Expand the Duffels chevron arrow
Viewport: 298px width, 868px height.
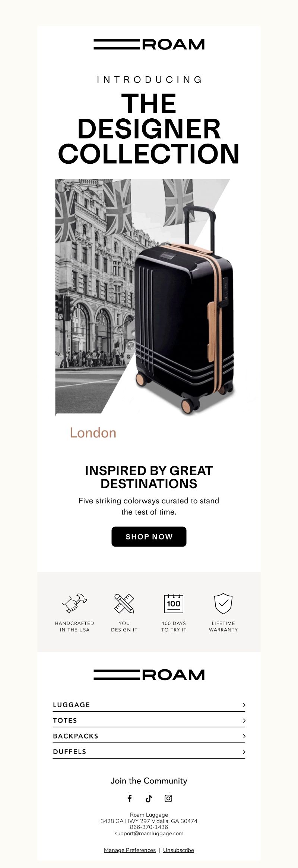click(244, 752)
